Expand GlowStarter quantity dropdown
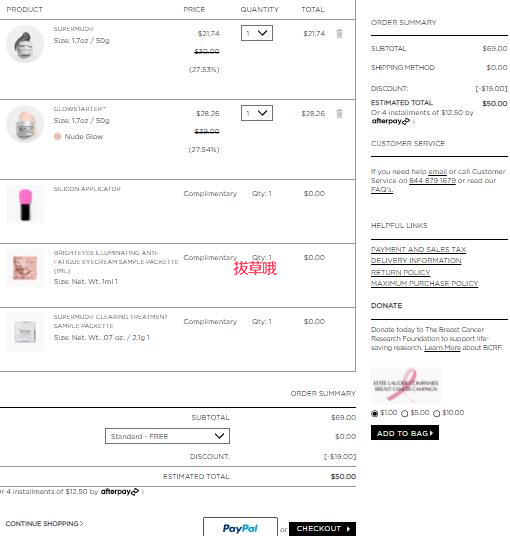This screenshot has width=510, height=536. point(257,113)
